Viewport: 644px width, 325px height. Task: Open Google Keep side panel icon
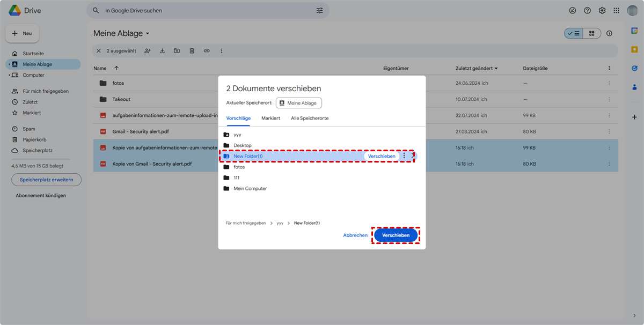point(634,49)
